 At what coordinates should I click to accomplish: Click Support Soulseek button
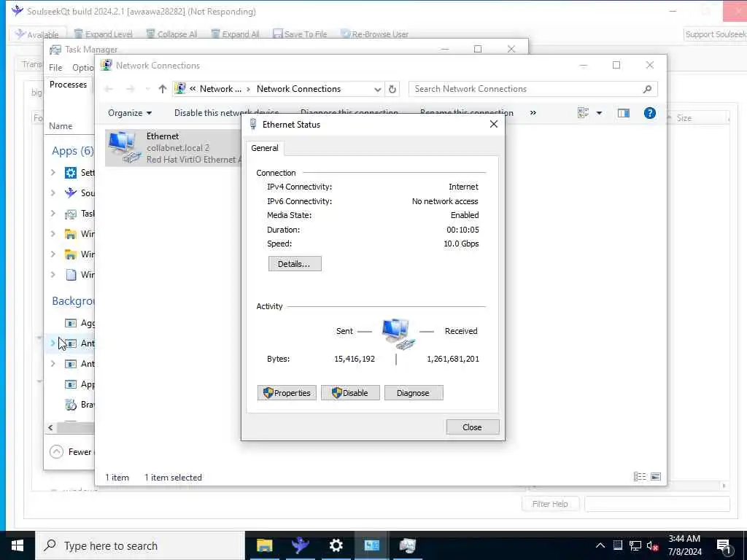click(x=715, y=34)
